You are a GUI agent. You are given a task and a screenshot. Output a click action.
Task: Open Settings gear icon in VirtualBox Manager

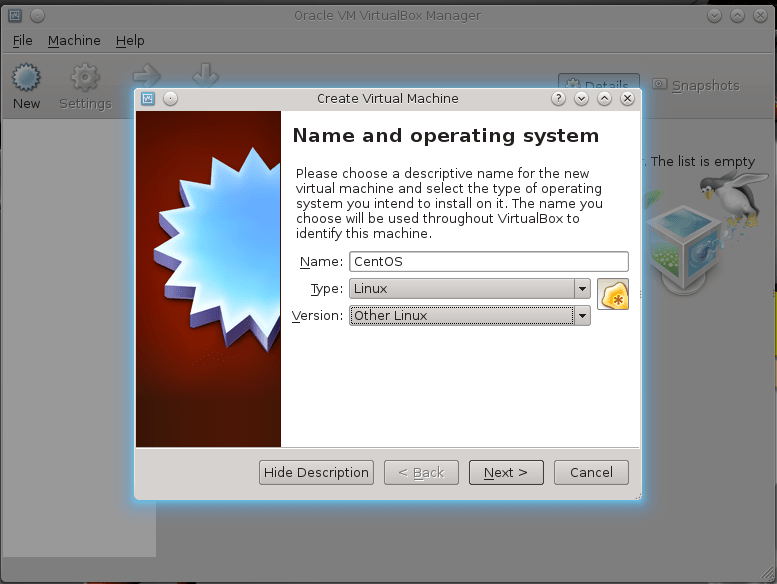point(85,77)
